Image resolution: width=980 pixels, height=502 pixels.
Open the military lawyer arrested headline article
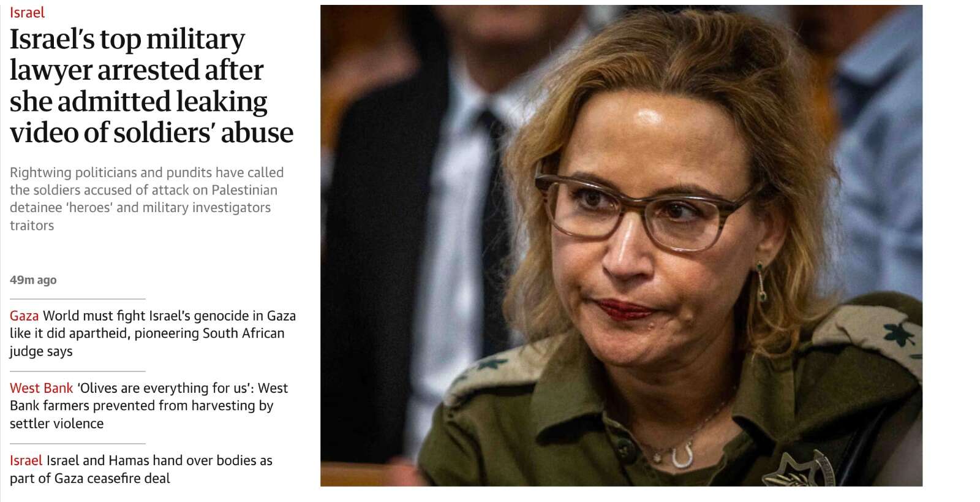coord(151,86)
